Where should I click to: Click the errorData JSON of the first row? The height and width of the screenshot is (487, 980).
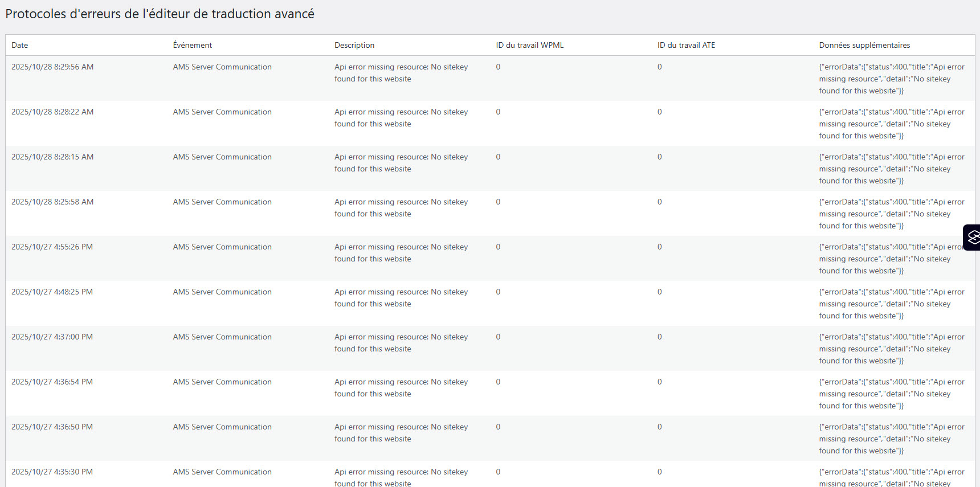pyautogui.click(x=891, y=79)
